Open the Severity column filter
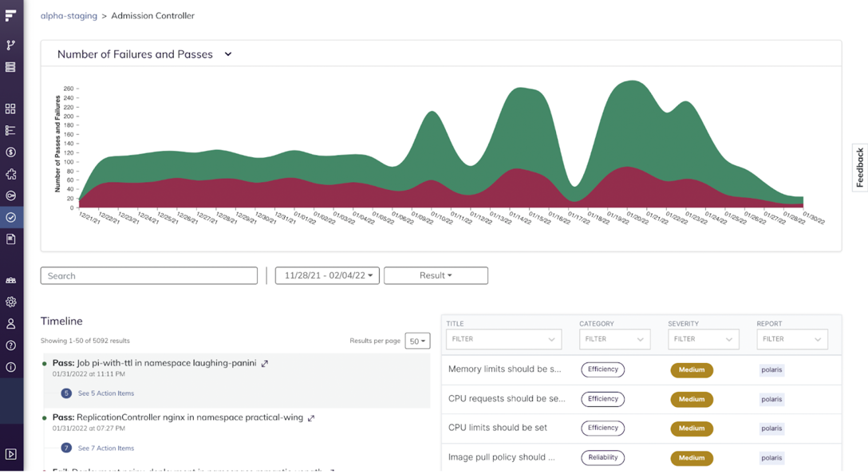Image resolution: width=868 pixels, height=474 pixels. click(x=703, y=339)
